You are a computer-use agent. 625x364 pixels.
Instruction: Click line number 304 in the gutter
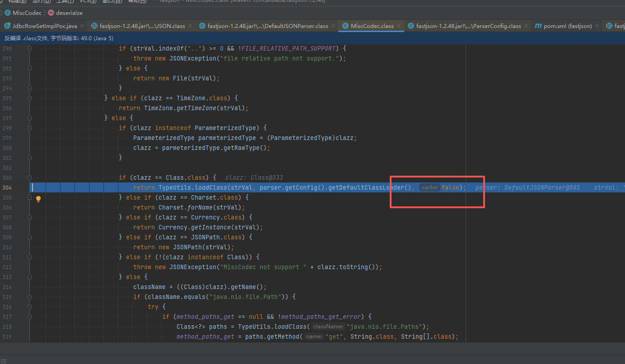pyautogui.click(x=7, y=187)
